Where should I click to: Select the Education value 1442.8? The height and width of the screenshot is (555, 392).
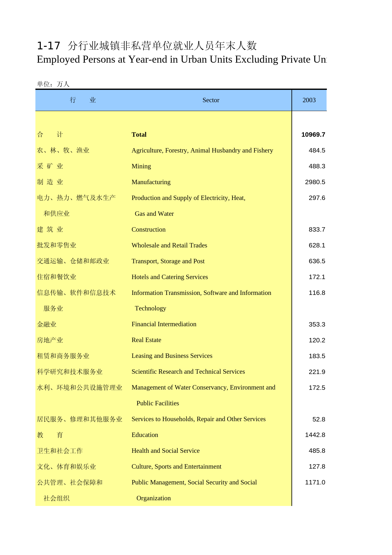coord(315,435)
